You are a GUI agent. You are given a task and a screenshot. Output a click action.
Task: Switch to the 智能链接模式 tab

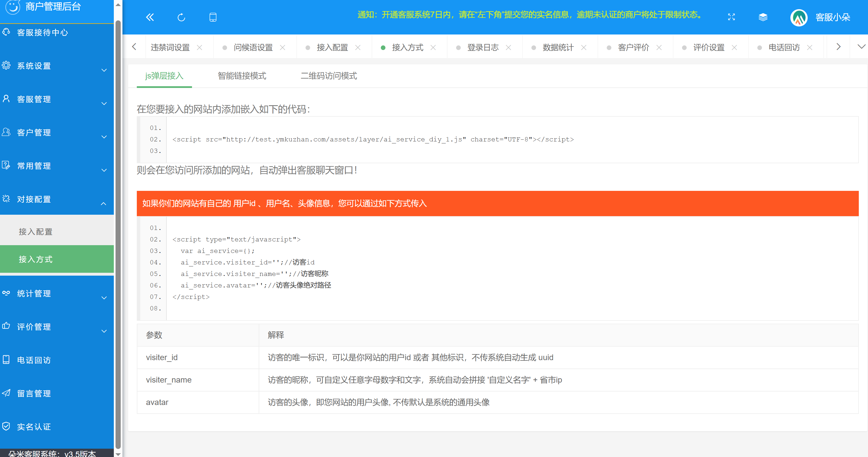(x=242, y=76)
